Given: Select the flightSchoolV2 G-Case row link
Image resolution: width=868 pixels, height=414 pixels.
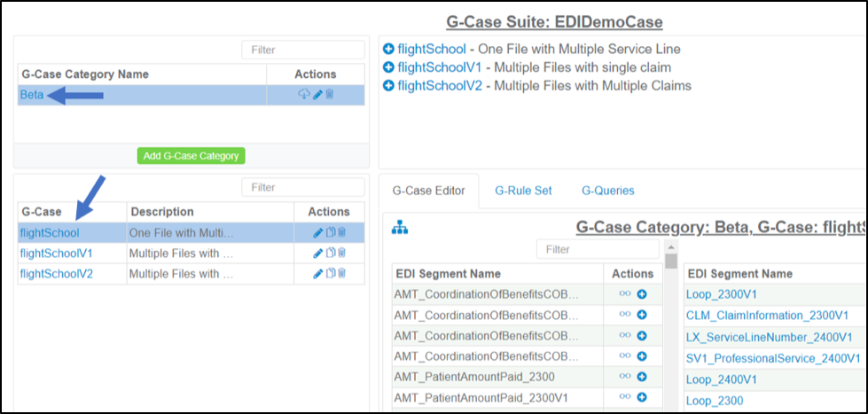Looking at the screenshot, I should coord(57,274).
